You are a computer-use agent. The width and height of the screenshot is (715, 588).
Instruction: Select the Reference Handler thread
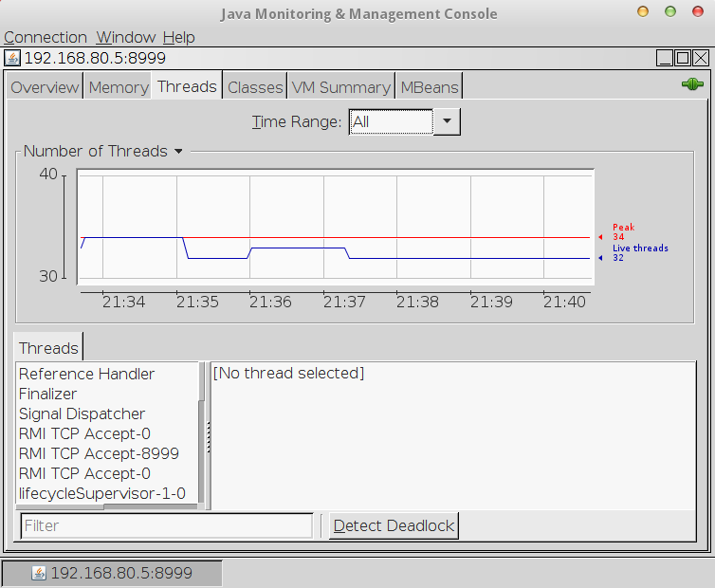[x=107, y=374]
